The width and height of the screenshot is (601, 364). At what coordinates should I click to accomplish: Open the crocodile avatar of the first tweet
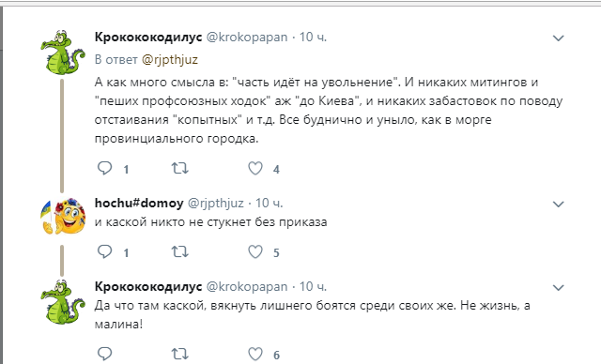click(x=63, y=53)
